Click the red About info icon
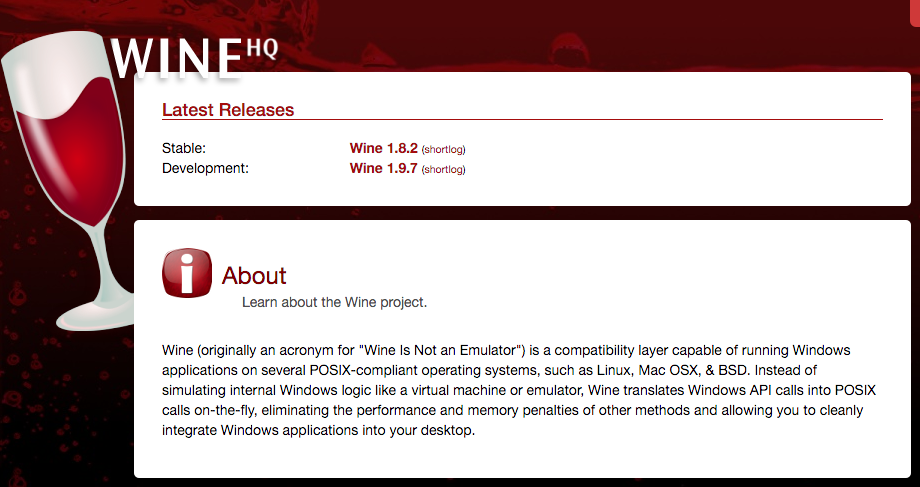Image resolution: width=920 pixels, height=487 pixels. click(x=187, y=273)
